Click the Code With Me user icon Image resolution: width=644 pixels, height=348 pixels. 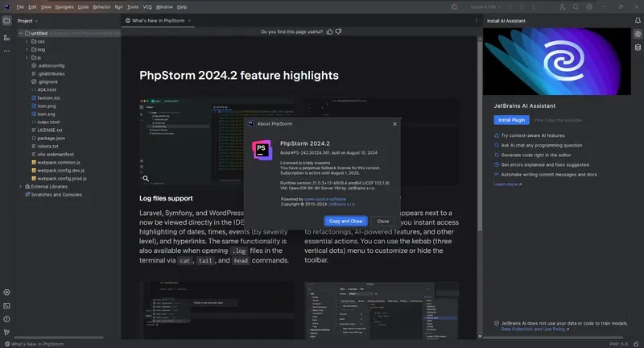(x=562, y=7)
